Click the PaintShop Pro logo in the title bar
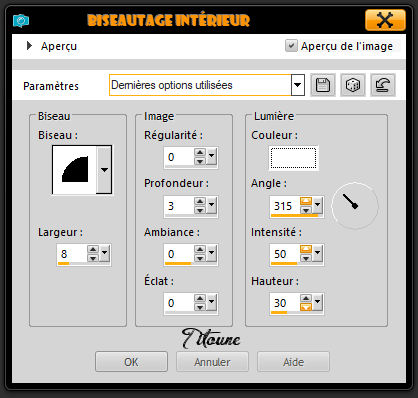Viewport: 418px width, 398px height. pos(21,21)
